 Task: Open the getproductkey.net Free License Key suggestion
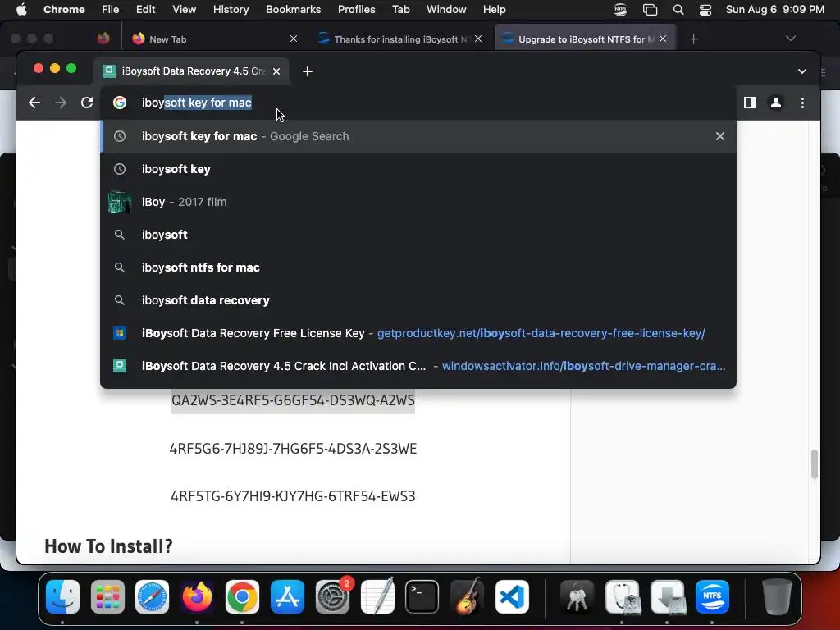418,333
